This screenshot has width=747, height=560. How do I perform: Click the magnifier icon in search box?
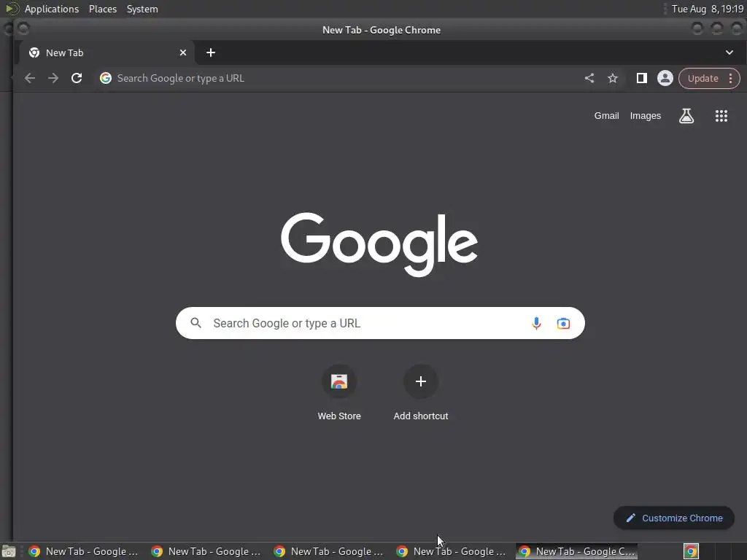click(x=196, y=323)
